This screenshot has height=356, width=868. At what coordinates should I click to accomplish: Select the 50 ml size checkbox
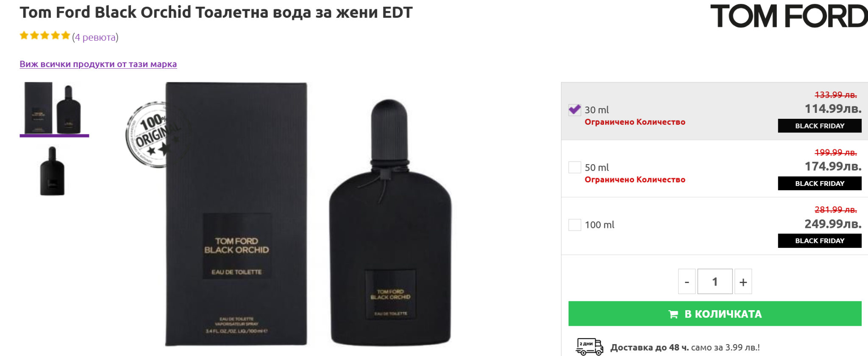pos(575,167)
